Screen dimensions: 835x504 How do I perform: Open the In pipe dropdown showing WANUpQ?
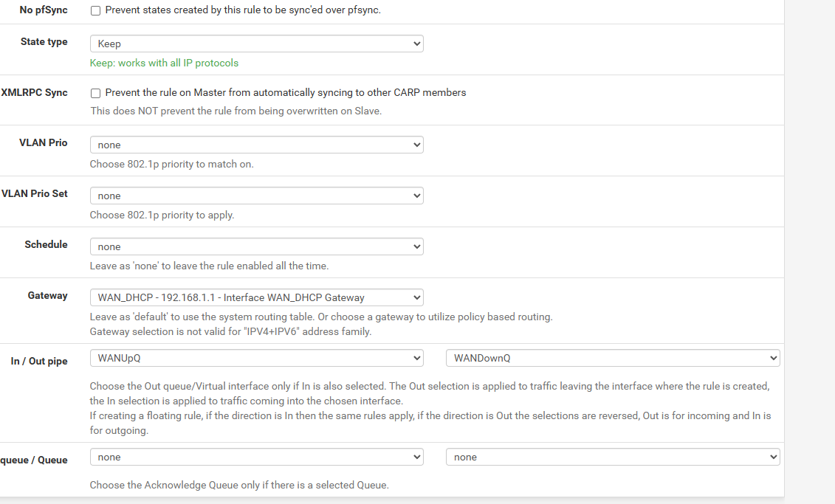click(256, 358)
